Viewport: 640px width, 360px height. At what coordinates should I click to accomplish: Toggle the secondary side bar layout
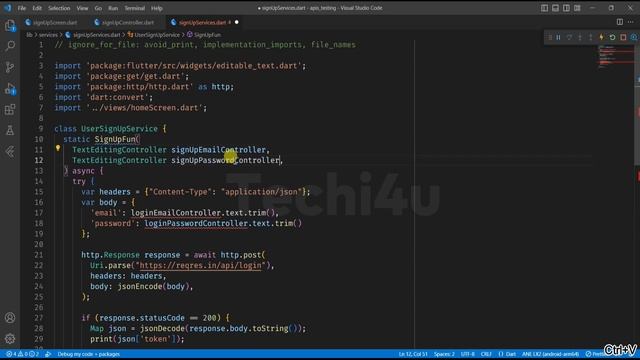tap(567, 8)
